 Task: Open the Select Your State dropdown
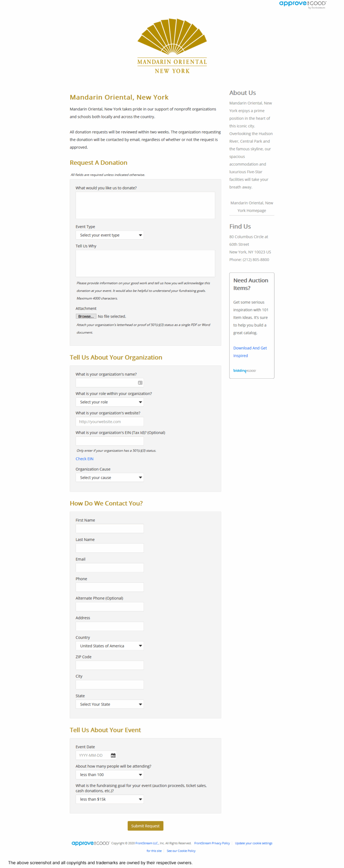109,704
